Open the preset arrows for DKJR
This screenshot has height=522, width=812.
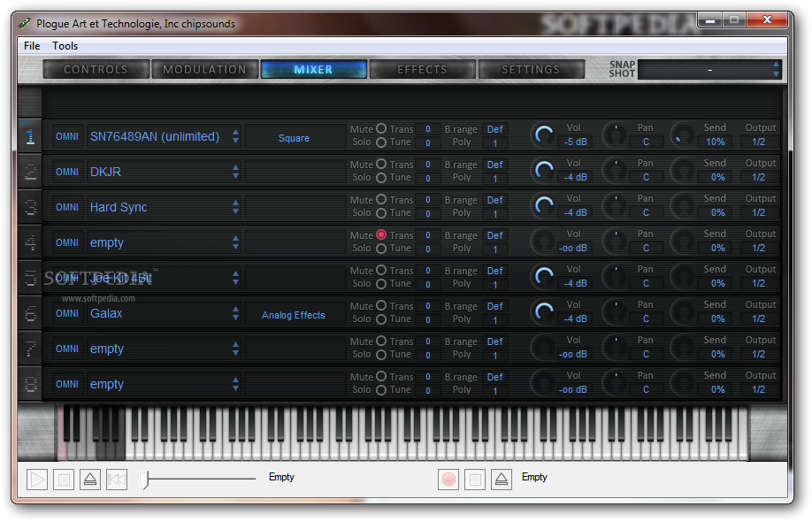pos(235,172)
